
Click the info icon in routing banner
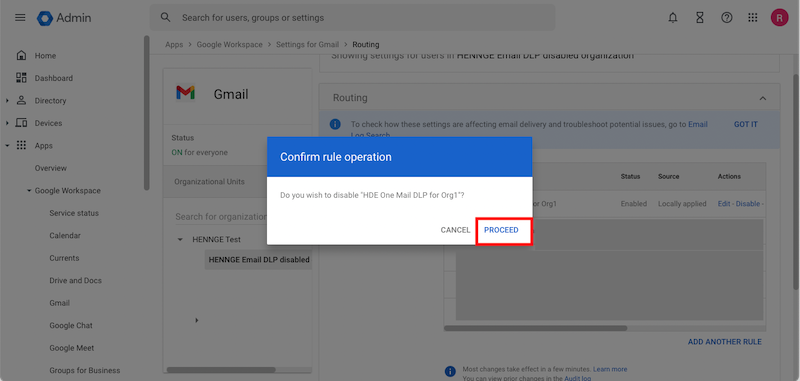point(335,124)
